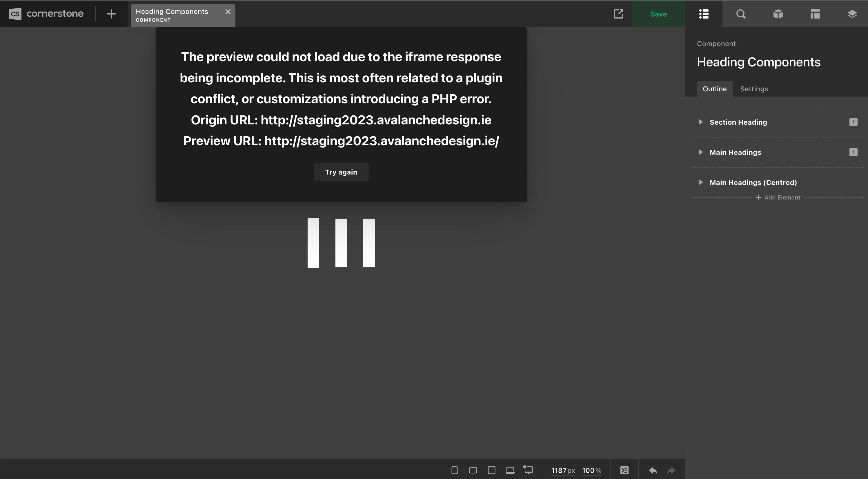Switch to mobile portrait breakpoint preview
The width and height of the screenshot is (868, 479).
pyautogui.click(x=454, y=470)
